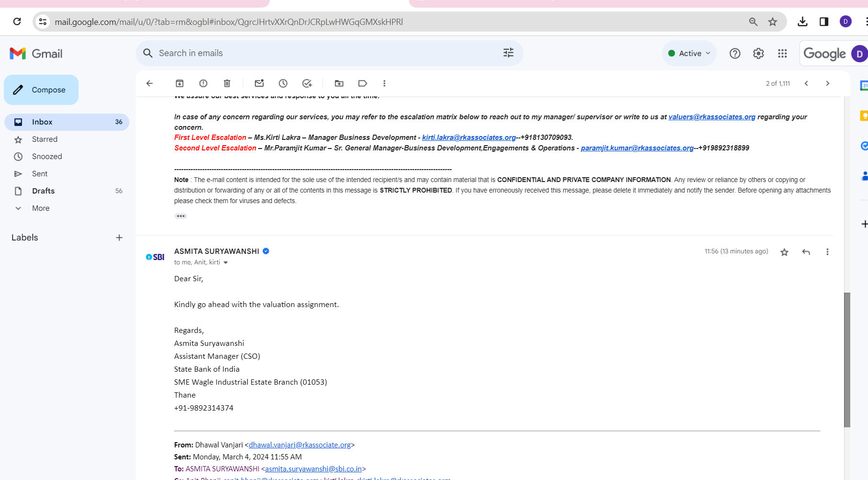Click the verified badge next to ASMITA SURYAWANSHI
This screenshot has height=480, width=868.
(x=266, y=251)
